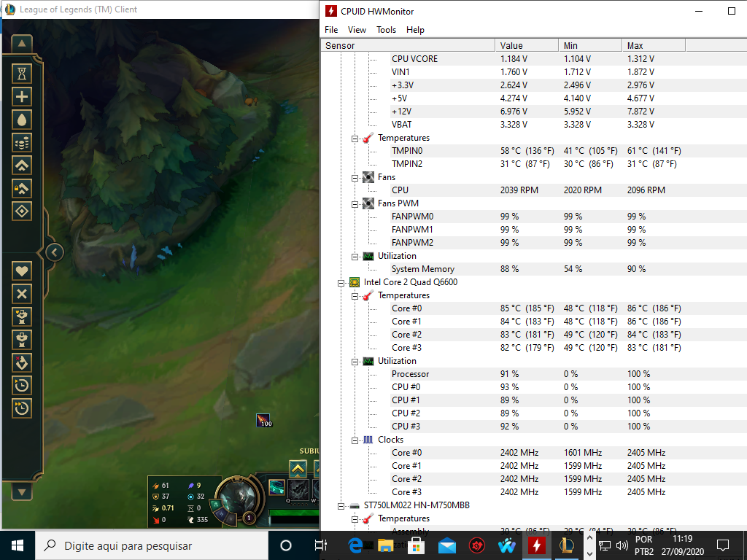Click the volume speaker tray icon
The width and height of the screenshot is (747, 560).
click(x=622, y=545)
